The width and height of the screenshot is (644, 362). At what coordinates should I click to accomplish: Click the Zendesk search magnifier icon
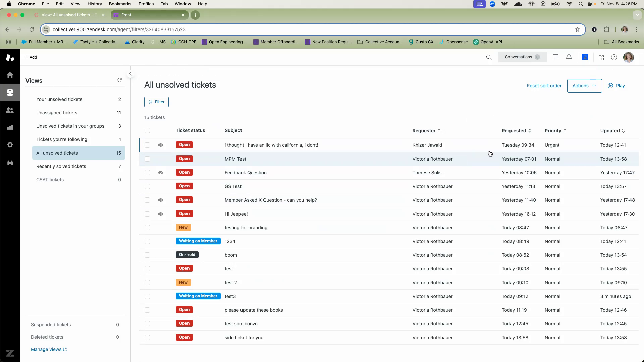[x=489, y=57]
